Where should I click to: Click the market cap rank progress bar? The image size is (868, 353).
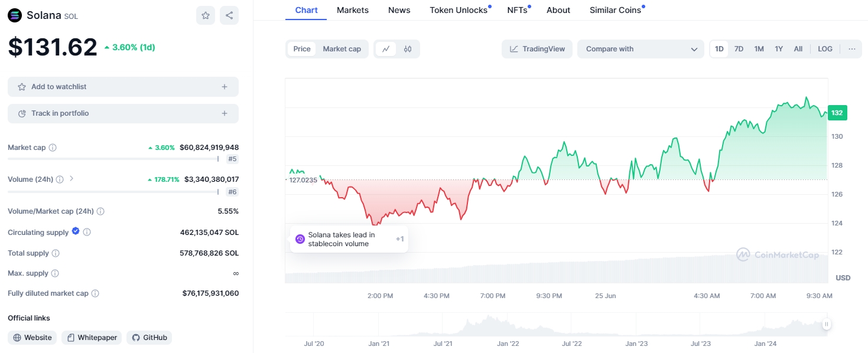click(x=113, y=159)
